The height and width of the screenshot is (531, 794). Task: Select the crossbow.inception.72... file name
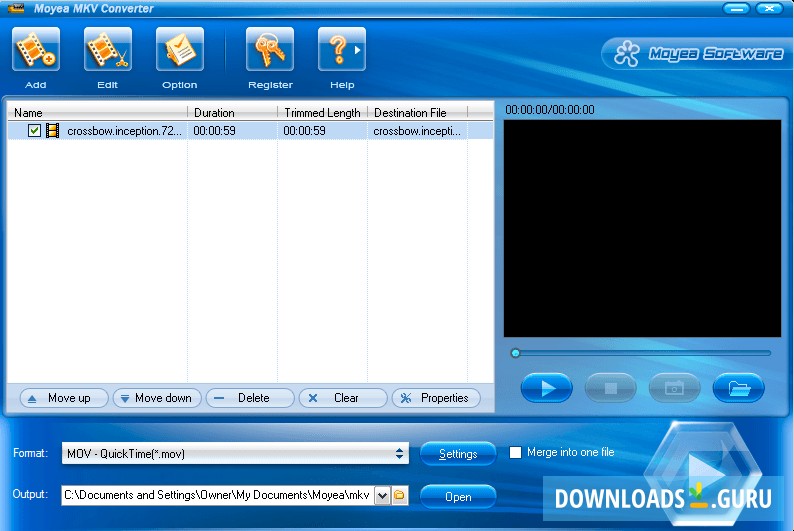click(124, 131)
